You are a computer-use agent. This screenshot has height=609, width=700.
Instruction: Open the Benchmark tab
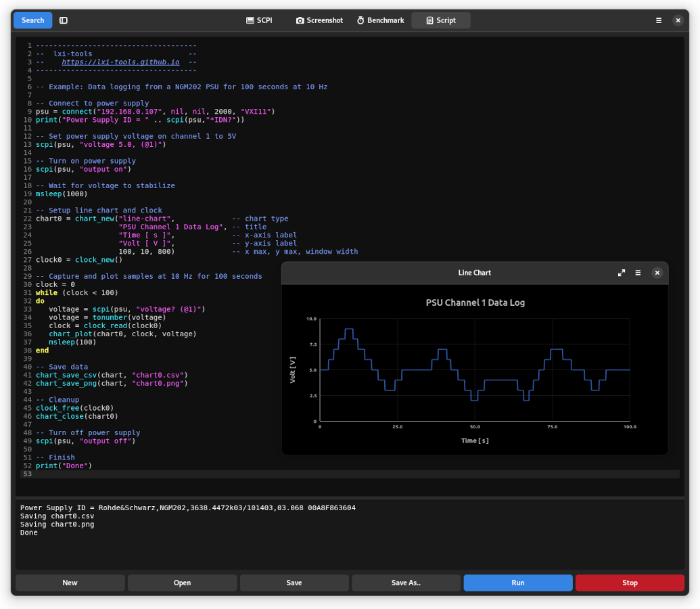[x=380, y=20]
